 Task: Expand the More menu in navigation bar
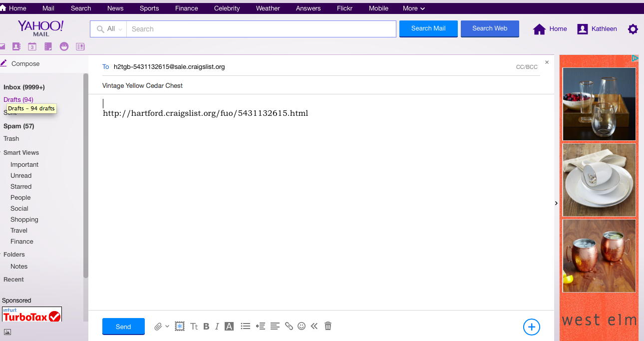pos(414,8)
